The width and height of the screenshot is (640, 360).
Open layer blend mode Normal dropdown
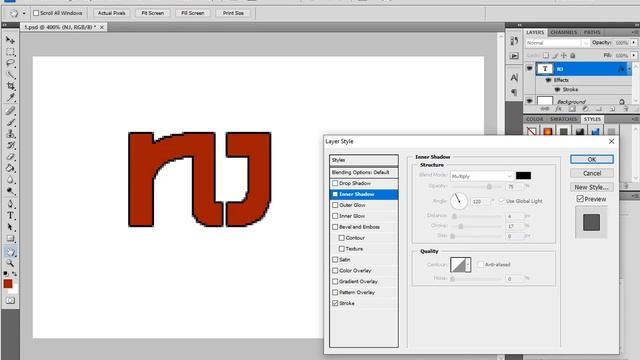[x=557, y=43]
